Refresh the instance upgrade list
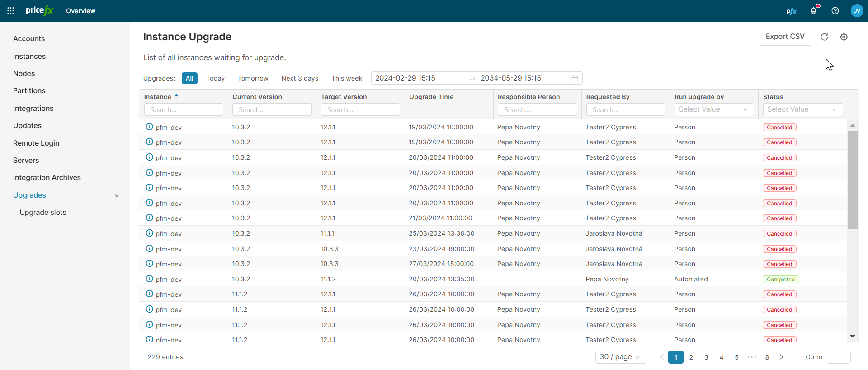Screen dimensions: 868x370 click(x=824, y=37)
